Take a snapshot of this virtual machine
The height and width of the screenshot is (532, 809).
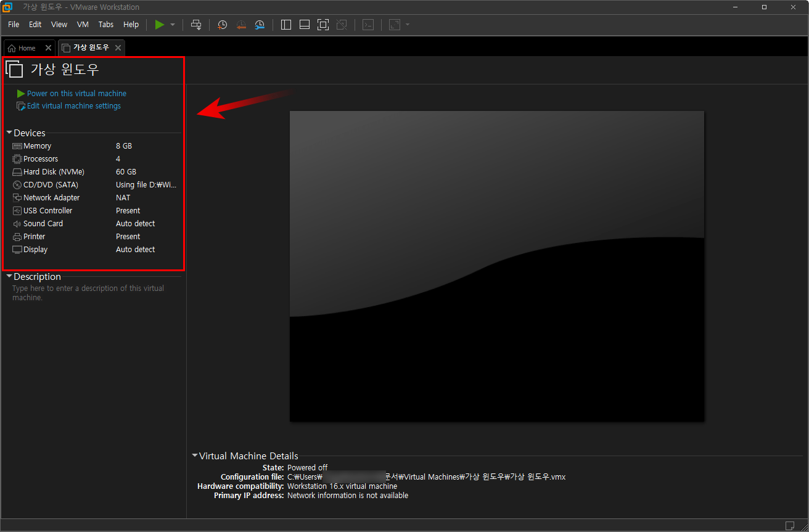tap(222, 25)
